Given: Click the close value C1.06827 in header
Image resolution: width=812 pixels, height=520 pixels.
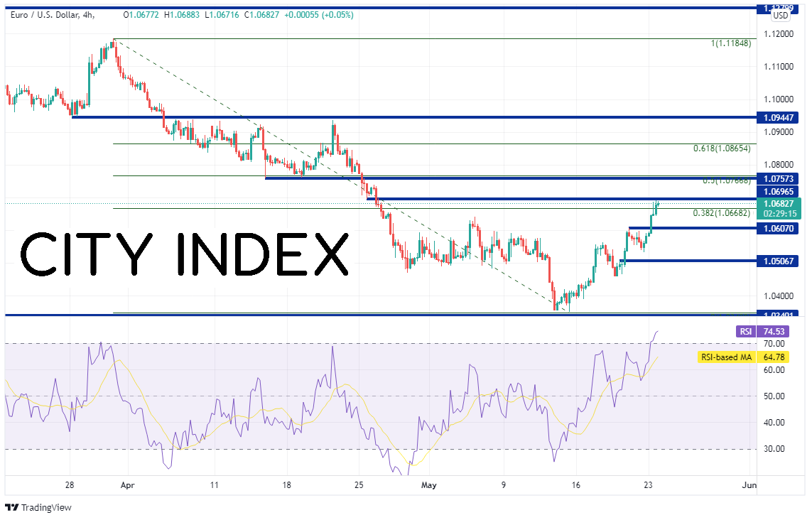Looking at the screenshot, I should coord(261,15).
